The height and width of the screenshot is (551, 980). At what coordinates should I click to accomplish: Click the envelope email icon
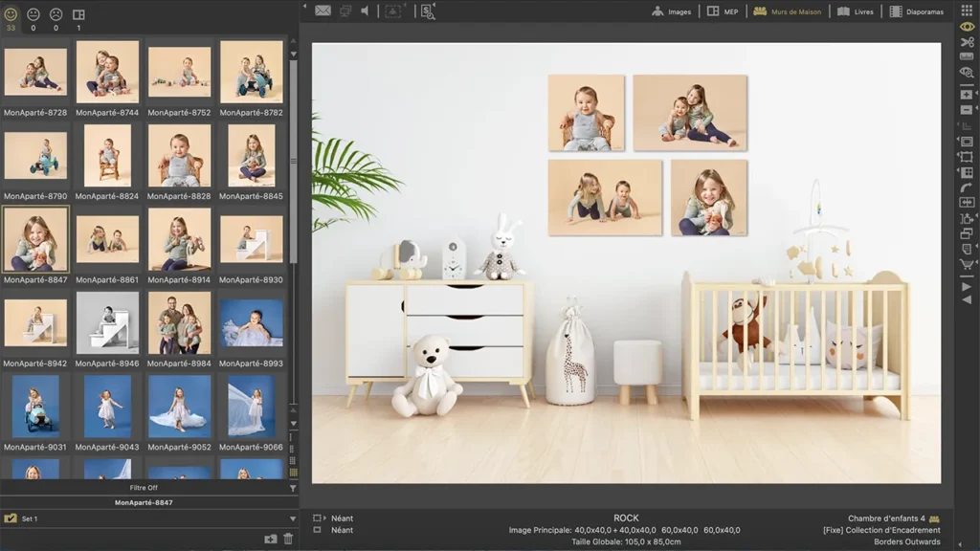[323, 11]
